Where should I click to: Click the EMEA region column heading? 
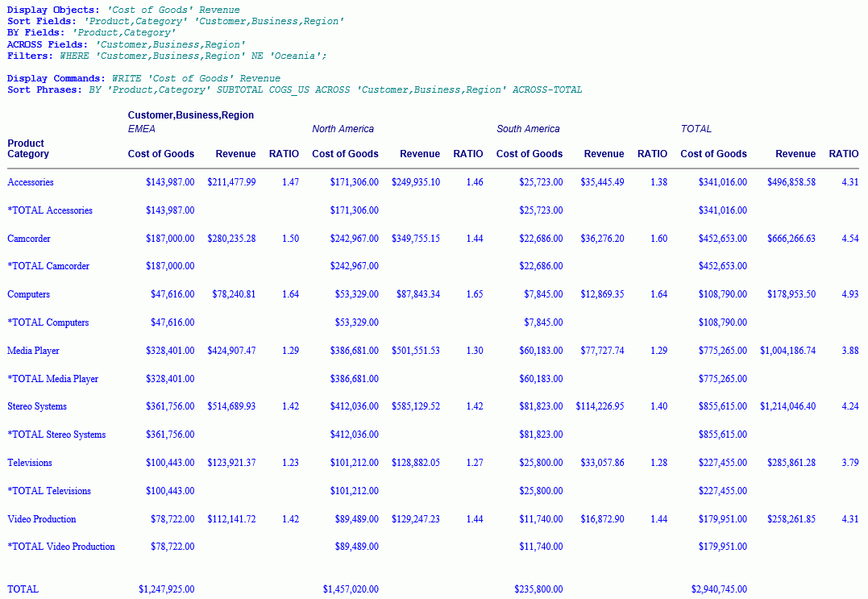[x=142, y=129]
